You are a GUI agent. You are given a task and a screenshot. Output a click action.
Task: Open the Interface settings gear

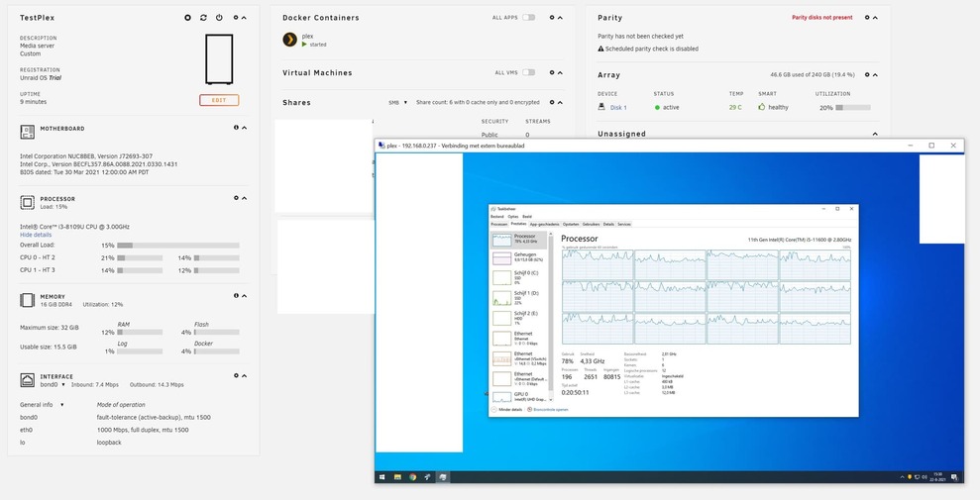(x=236, y=375)
